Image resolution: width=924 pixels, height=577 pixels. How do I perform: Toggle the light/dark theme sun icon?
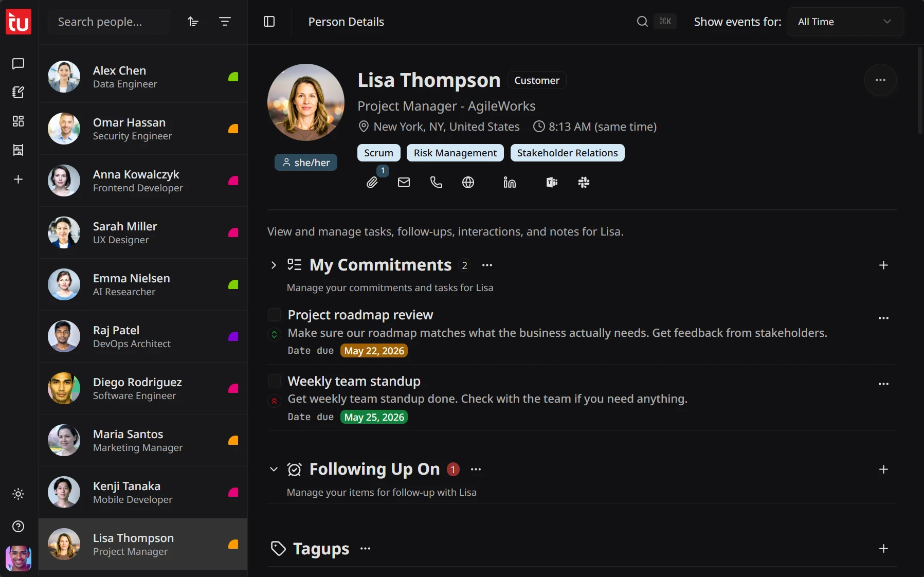click(18, 494)
